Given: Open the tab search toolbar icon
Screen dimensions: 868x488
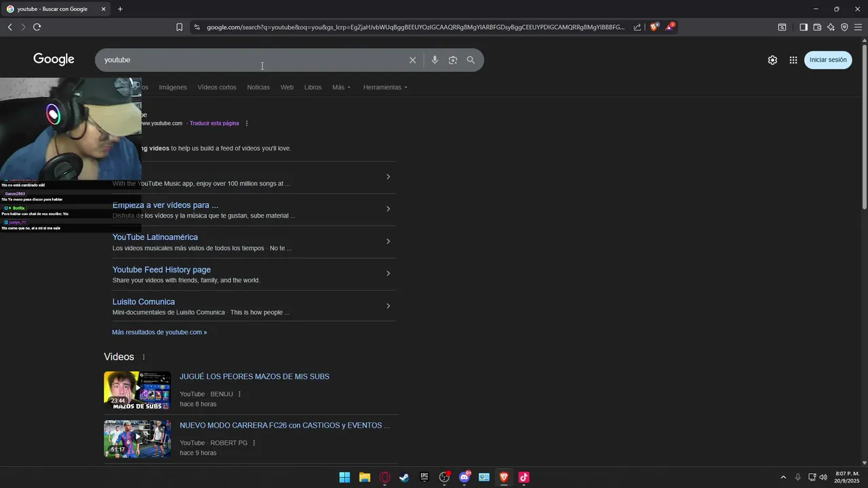Looking at the screenshot, I should point(782,27).
